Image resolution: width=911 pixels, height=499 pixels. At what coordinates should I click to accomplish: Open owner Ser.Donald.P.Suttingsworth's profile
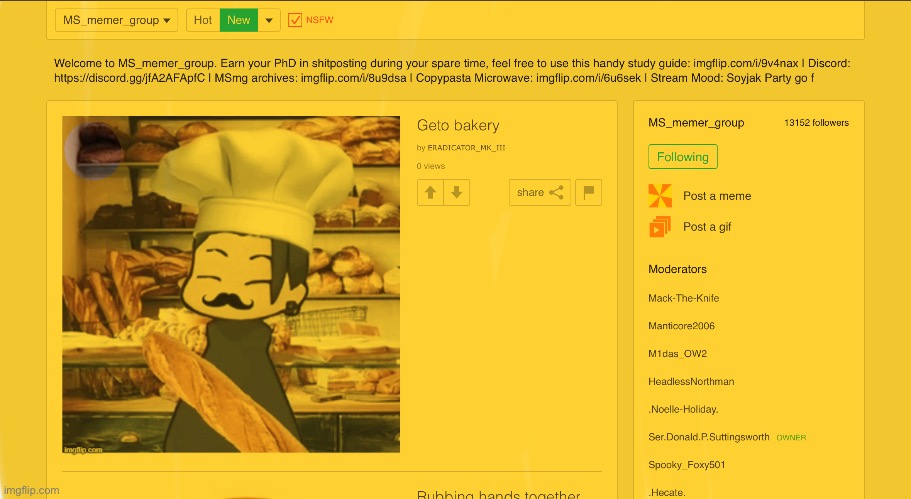pos(709,437)
